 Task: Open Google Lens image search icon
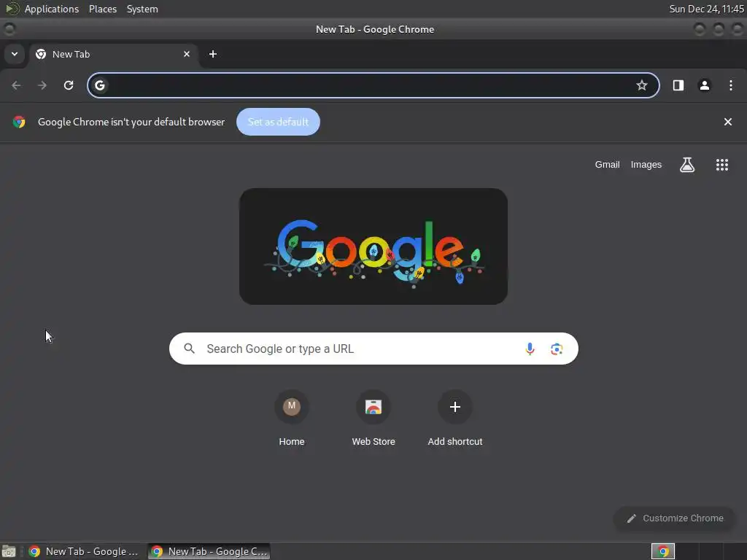point(557,349)
